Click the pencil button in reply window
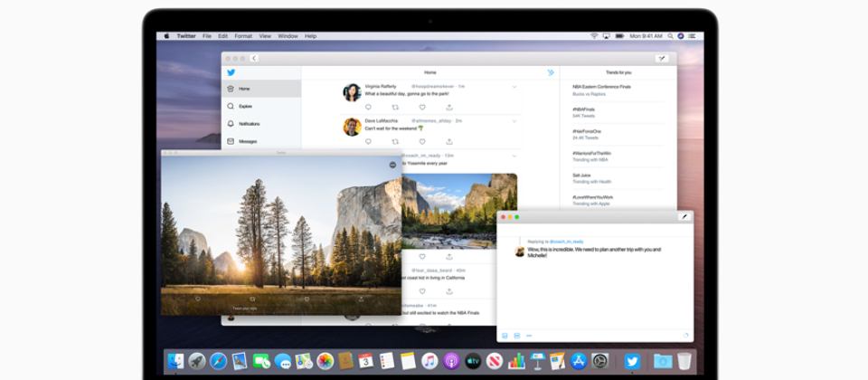The image size is (868, 380). pos(684,217)
